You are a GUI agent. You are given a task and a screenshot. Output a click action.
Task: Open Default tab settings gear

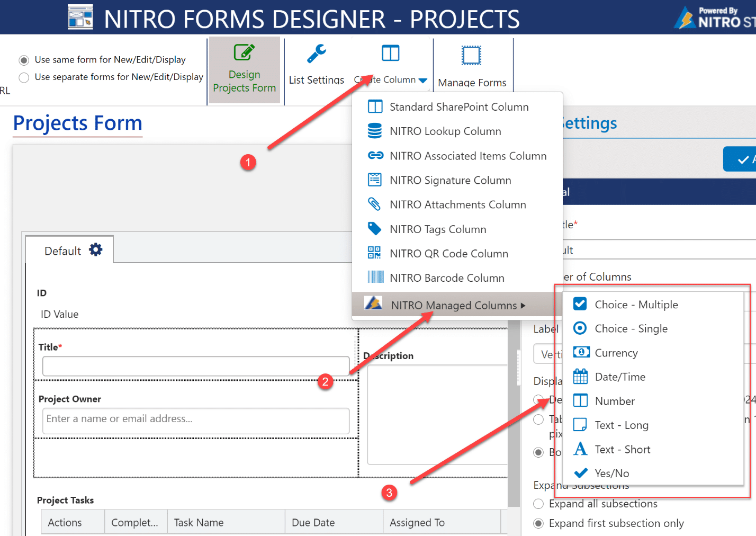coord(96,249)
